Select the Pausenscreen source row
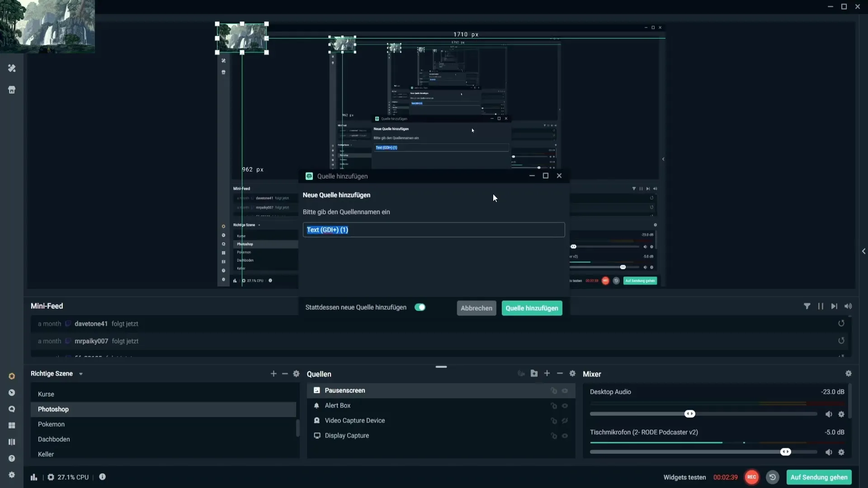Viewport: 868px width, 488px height. tap(441, 390)
